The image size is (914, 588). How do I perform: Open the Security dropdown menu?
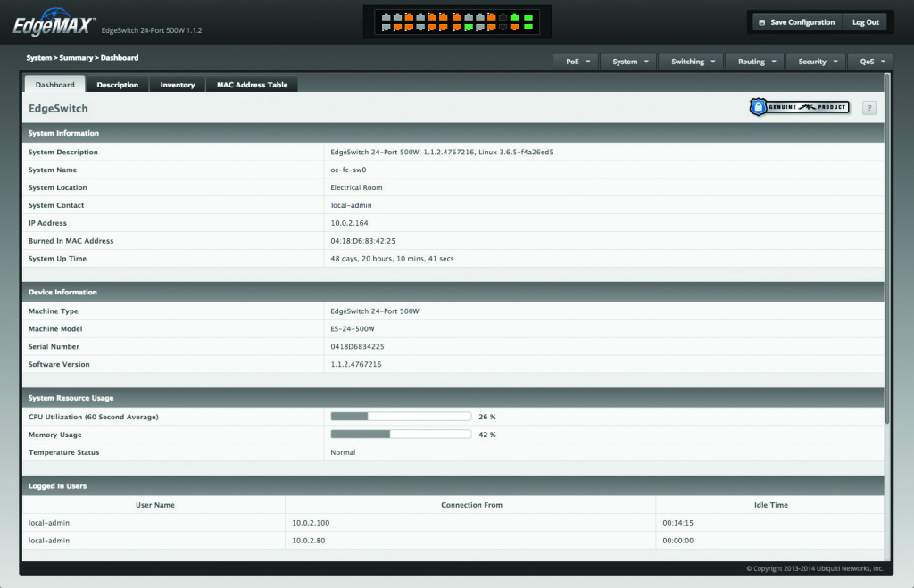pyautogui.click(x=816, y=62)
